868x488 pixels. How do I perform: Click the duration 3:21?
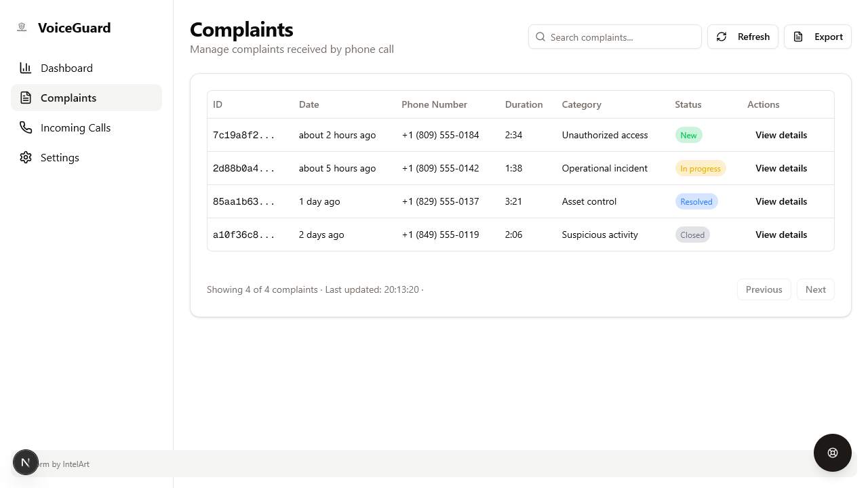513,201
